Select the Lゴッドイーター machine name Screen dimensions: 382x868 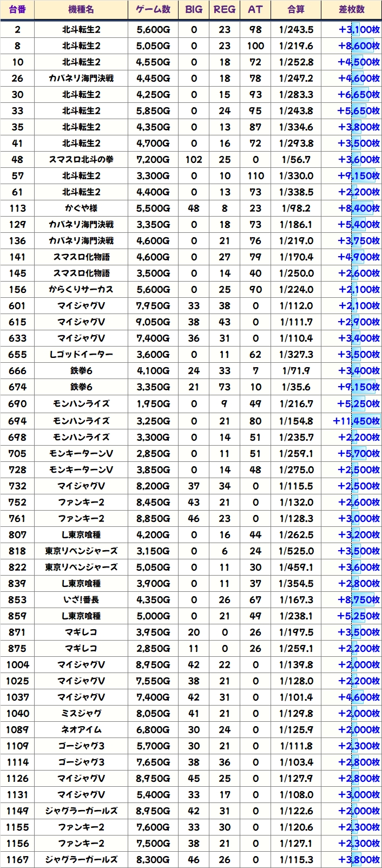pyautogui.click(x=81, y=355)
